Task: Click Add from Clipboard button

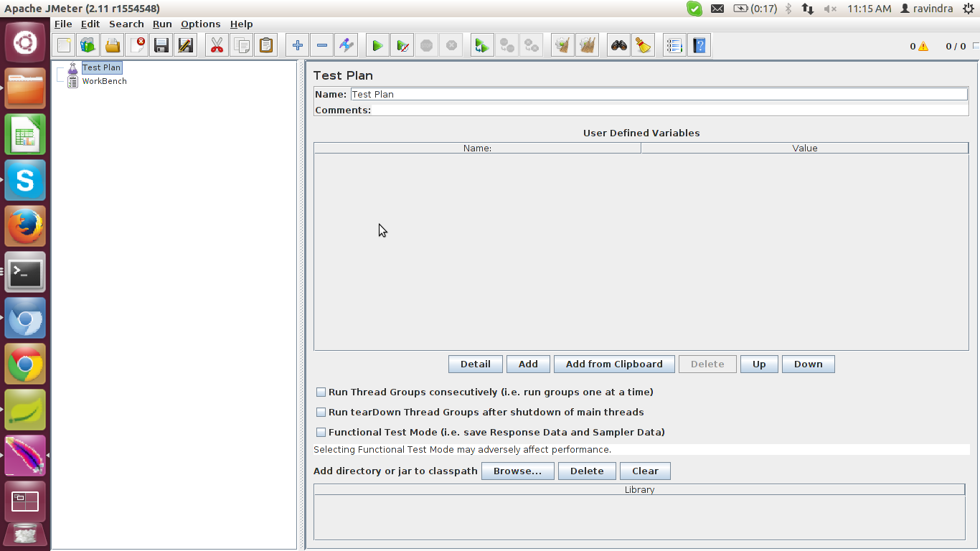Action: 614,364
